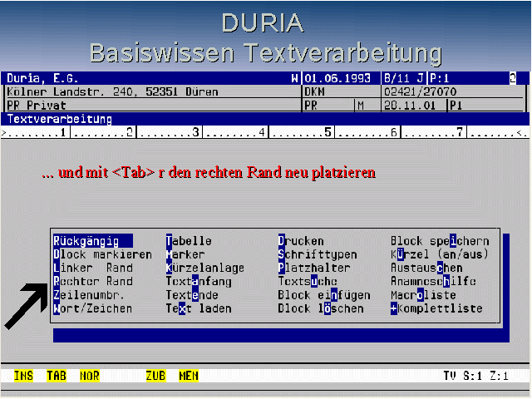Viewport: 532px width, 399px height.
Task: Choose Zeilenumbr. menu entry
Action: (x=89, y=295)
